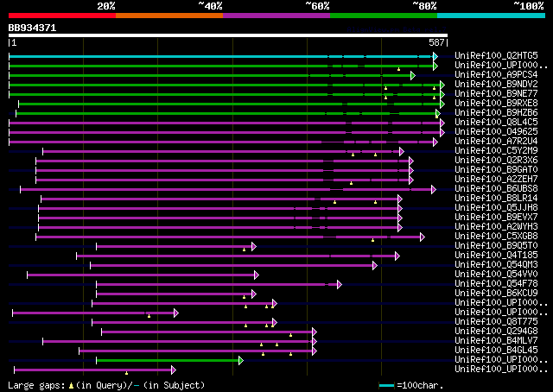Click the '=100char.' scale legend text

click(421, 386)
